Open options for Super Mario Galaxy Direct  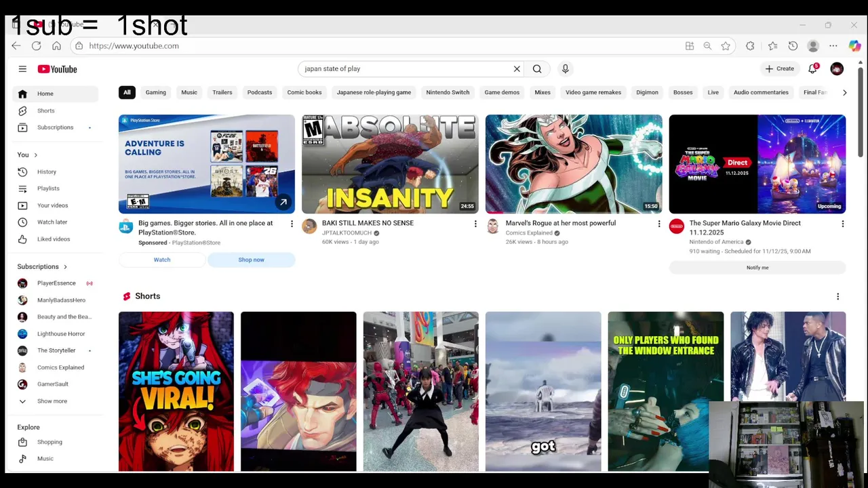(x=843, y=224)
